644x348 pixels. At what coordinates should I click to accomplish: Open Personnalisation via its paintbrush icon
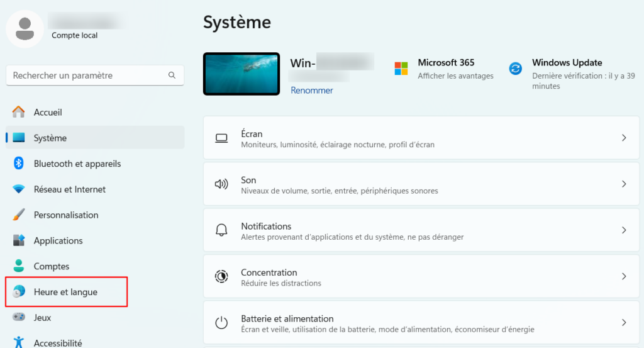point(19,215)
